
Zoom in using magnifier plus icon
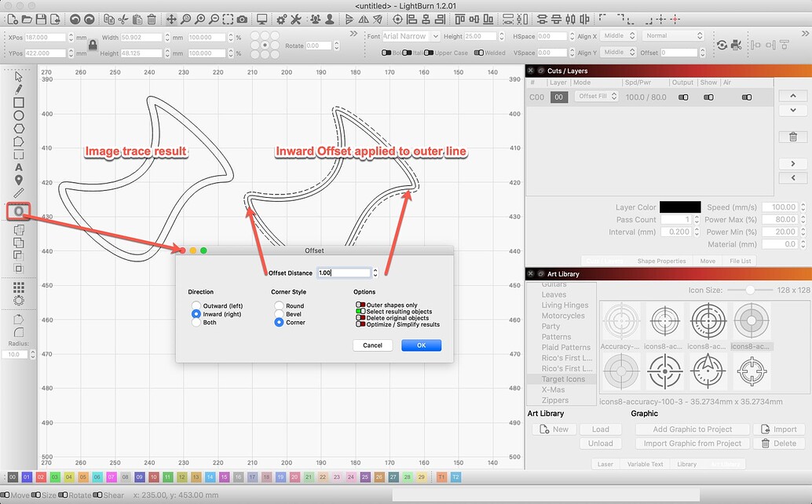click(x=199, y=19)
